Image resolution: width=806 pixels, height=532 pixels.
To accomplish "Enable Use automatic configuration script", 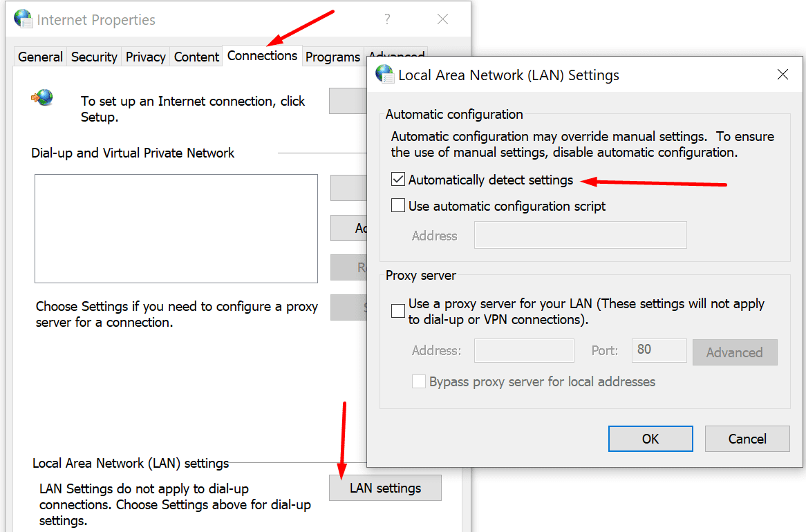I will pos(398,206).
